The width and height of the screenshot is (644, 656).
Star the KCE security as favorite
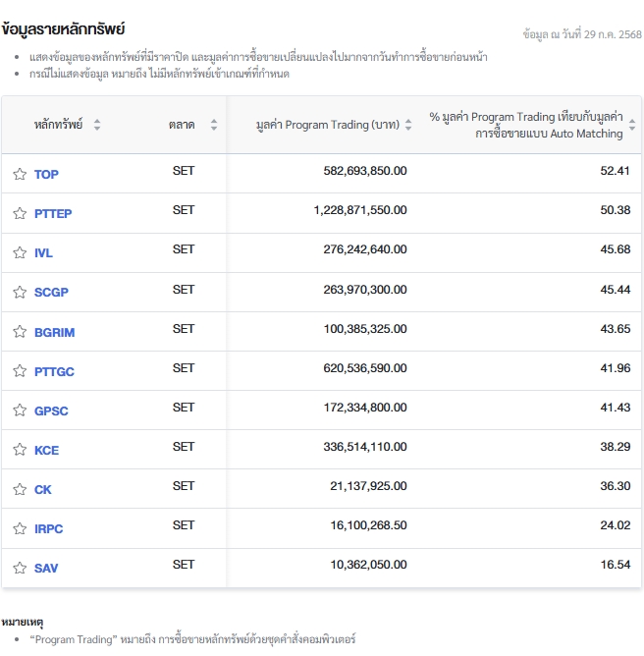tap(20, 450)
